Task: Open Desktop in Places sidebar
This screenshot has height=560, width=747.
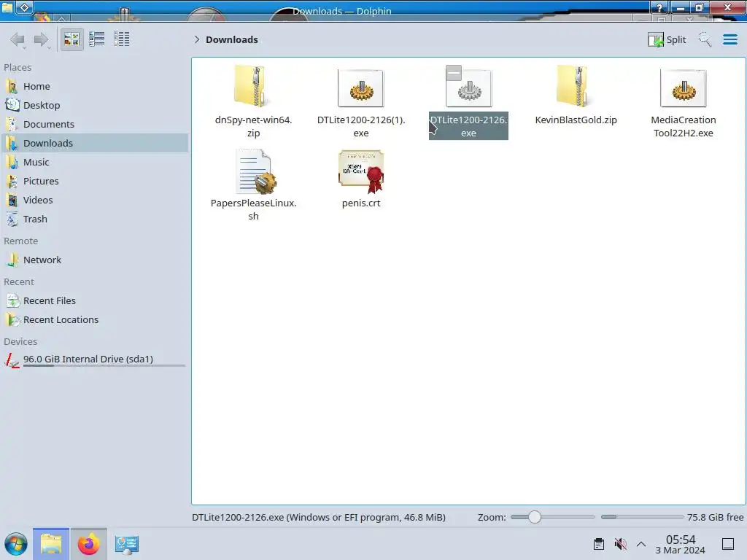Action: (95, 105)
